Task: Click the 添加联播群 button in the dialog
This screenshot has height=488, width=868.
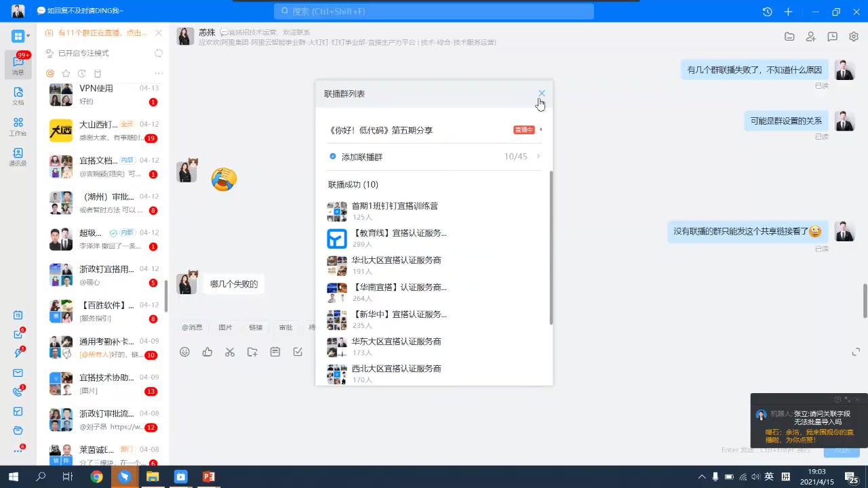Action: (x=361, y=157)
